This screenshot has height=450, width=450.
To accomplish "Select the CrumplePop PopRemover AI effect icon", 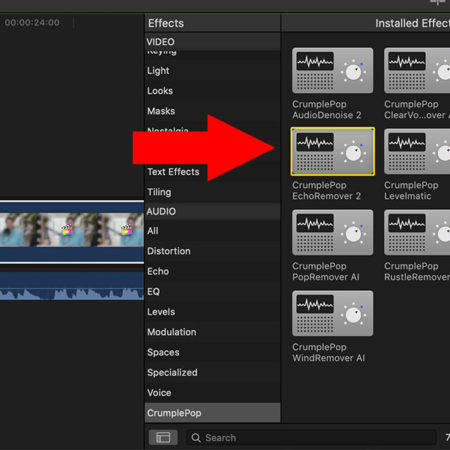I will (x=332, y=232).
